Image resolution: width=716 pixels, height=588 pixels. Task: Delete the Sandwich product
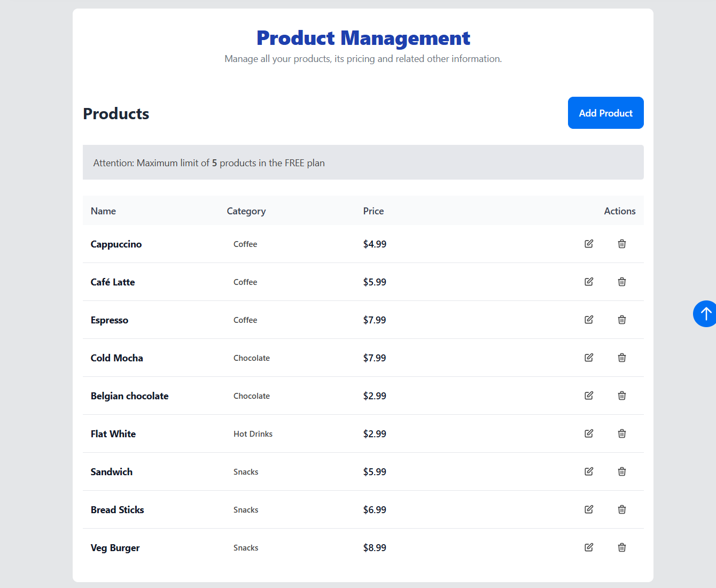622,471
